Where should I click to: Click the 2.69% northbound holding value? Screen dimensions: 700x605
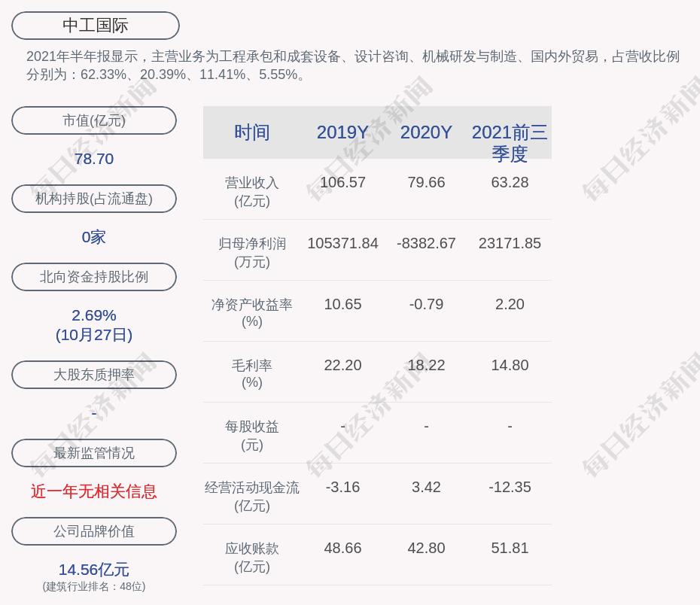tap(94, 315)
